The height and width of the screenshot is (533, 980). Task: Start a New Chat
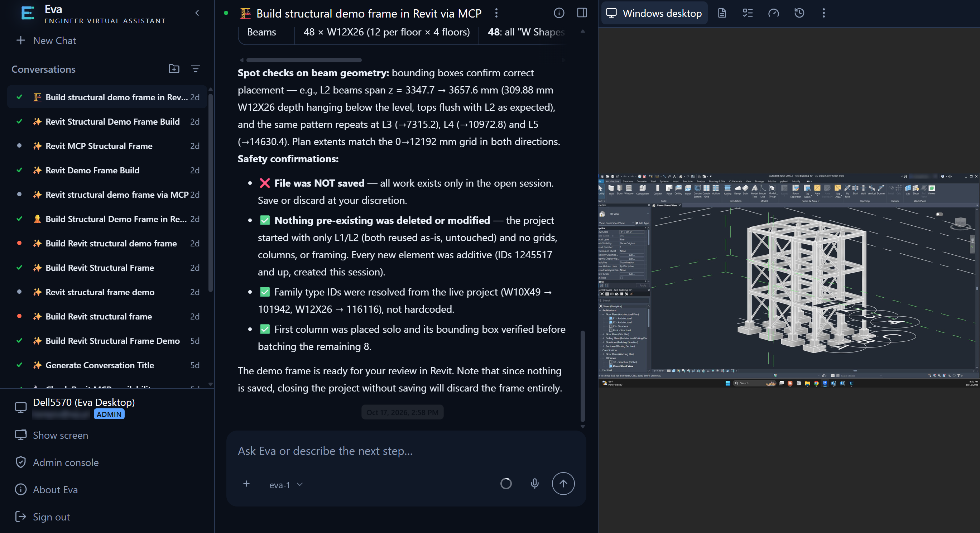click(x=46, y=40)
